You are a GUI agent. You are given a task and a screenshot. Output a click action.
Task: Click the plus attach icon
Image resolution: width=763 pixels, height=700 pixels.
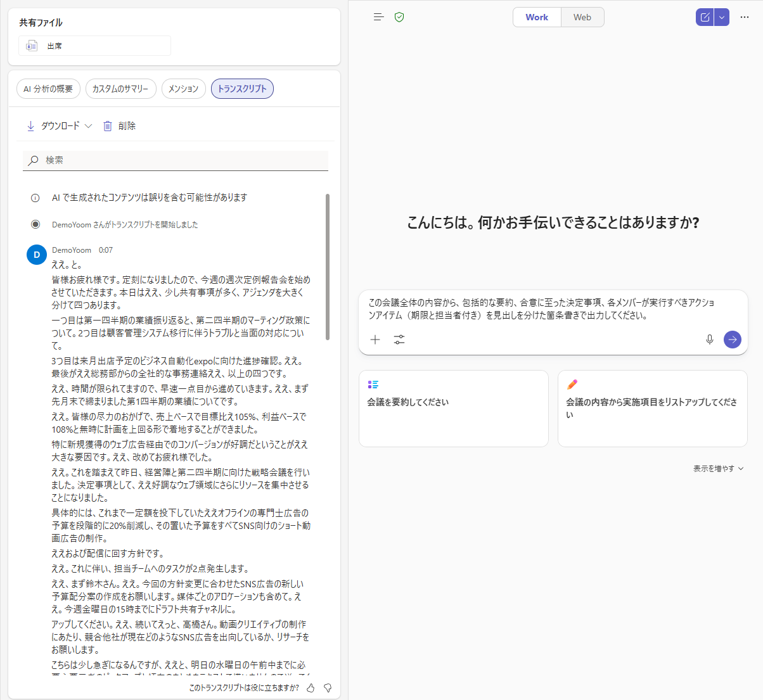click(x=375, y=340)
